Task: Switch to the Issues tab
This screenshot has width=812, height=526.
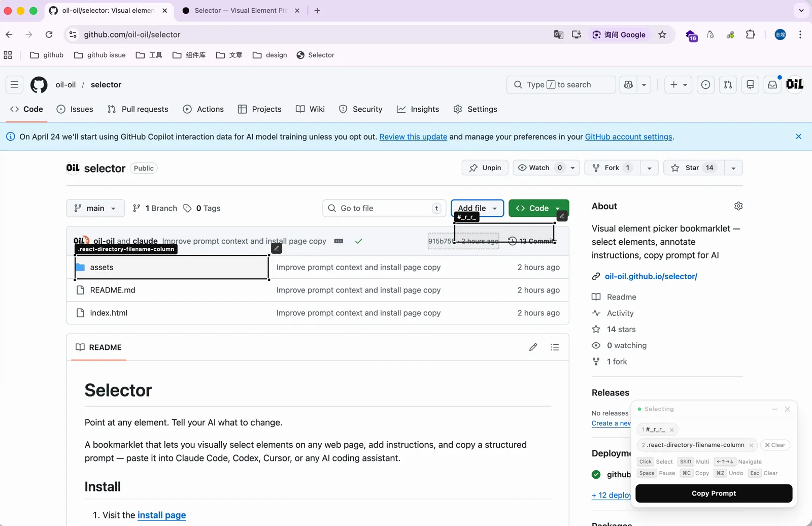Action: tap(75, 109)
